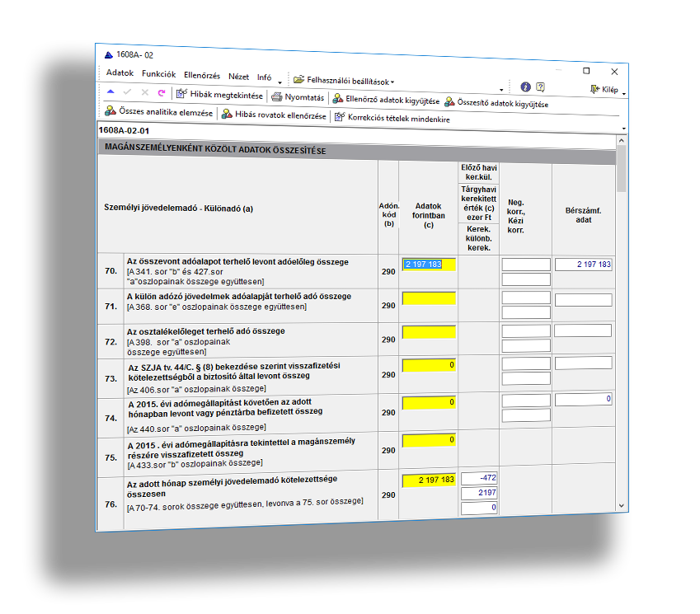700x614 pixels.
Task: Open Hibák megtekintése error viewer
Action: [219, 95]
